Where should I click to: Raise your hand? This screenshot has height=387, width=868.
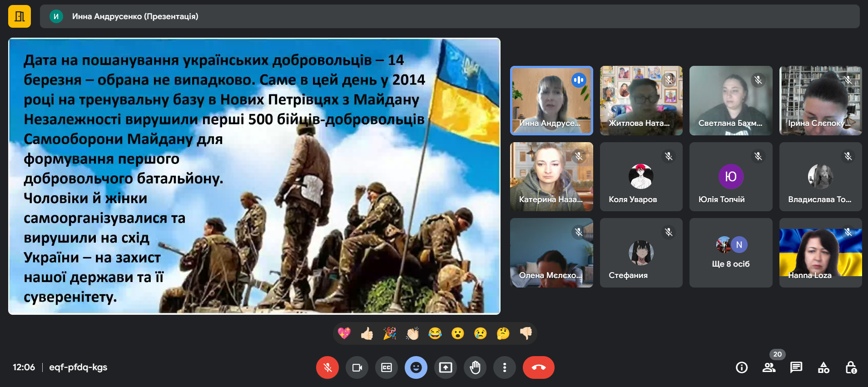point(475,367)
